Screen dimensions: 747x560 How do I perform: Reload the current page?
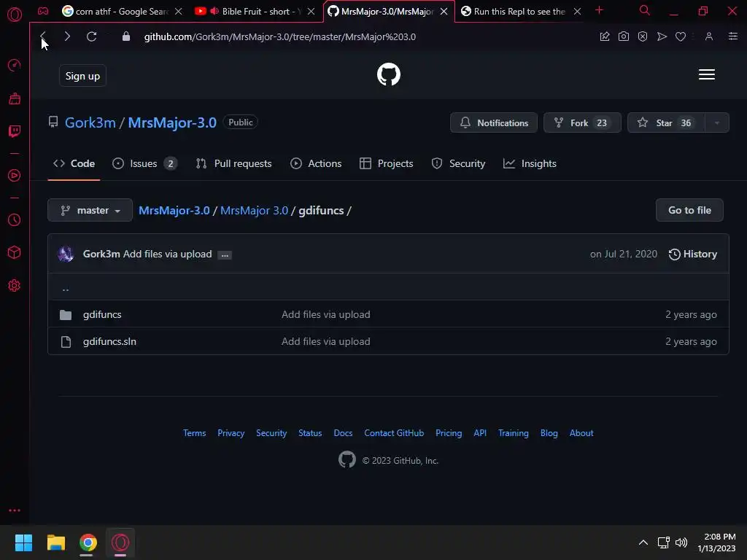pyautogui.click(x=91, y=36)
